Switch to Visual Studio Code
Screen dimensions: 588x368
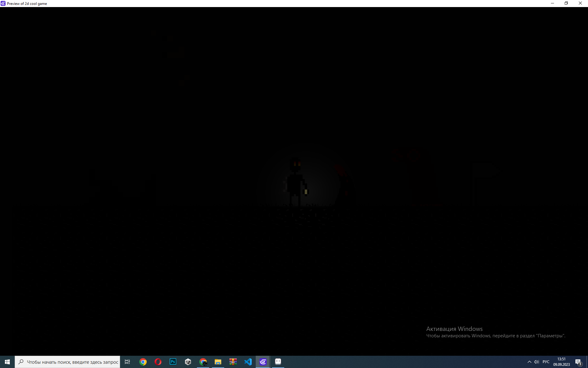click(248, 362)
